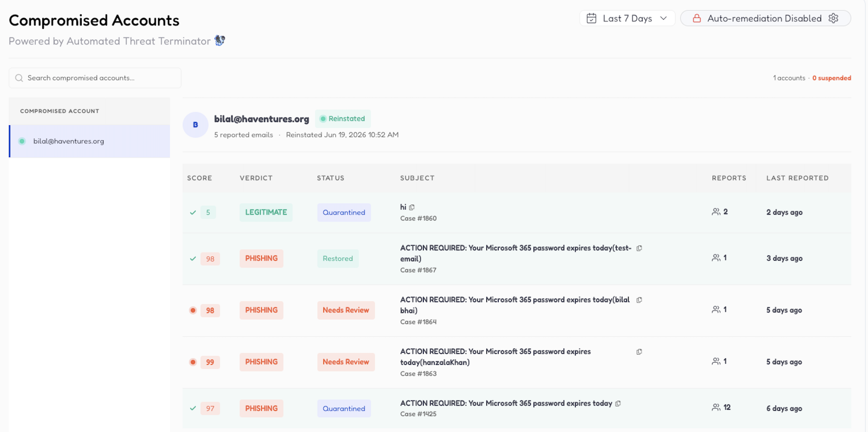This screenshot has height=432, width=868.
Task: Click reporters people icon for Case #1425
Action: pyautogui.click(x=716, y=408)
